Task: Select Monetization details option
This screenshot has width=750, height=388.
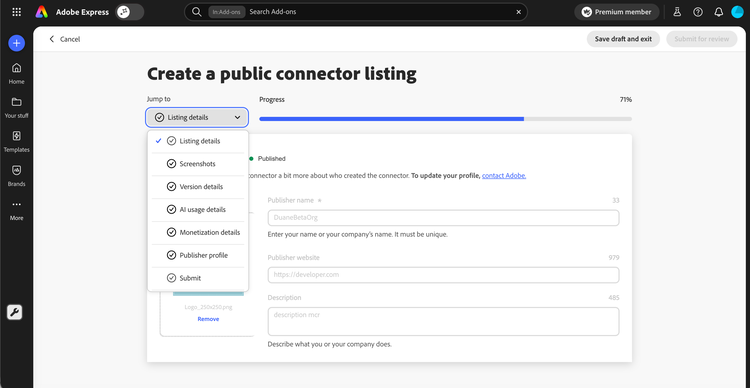Action: coord(198,233)
